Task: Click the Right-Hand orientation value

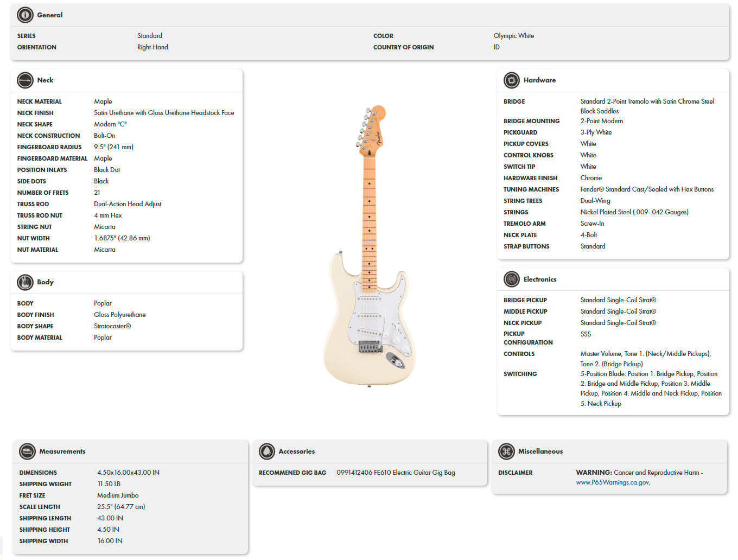Action: pyautogui.click(x=152, y=47)
